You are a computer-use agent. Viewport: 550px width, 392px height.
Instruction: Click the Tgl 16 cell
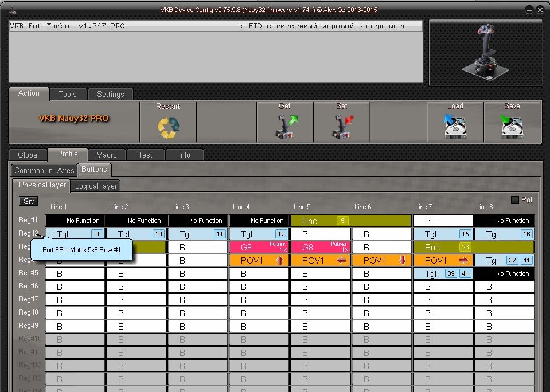pos(504,234)
